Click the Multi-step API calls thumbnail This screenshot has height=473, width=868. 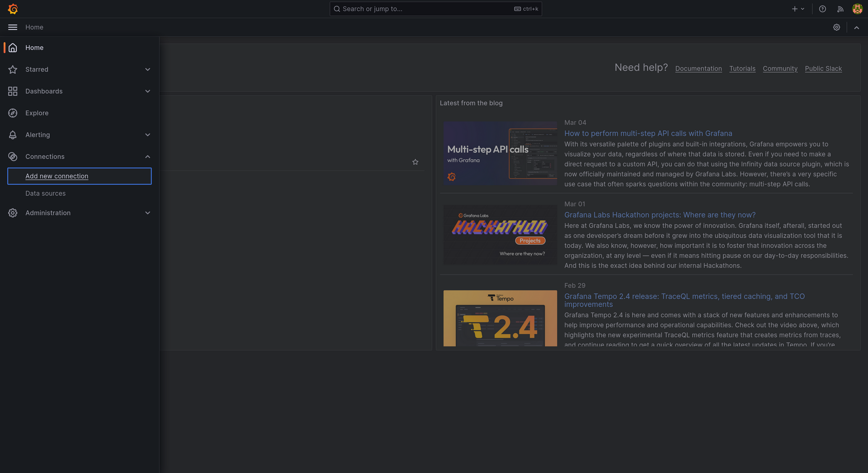click(x=500, y=153)
